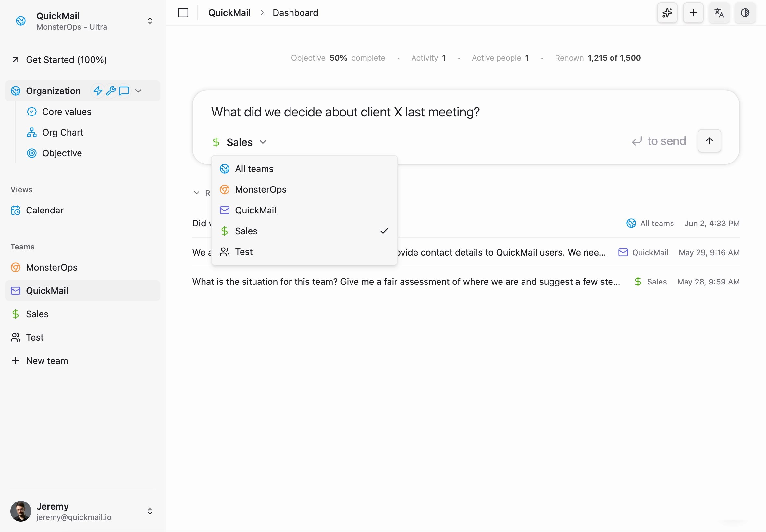Close the Sales team selector dropdown

tap(239, 142)
